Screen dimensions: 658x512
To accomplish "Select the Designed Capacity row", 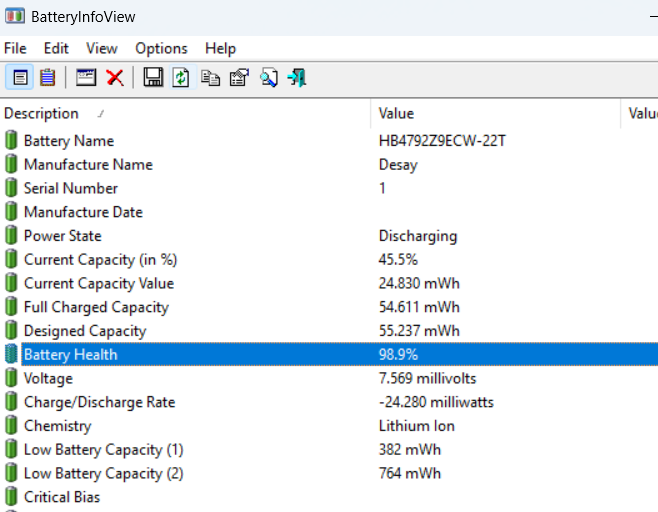I will pos(329,331).
